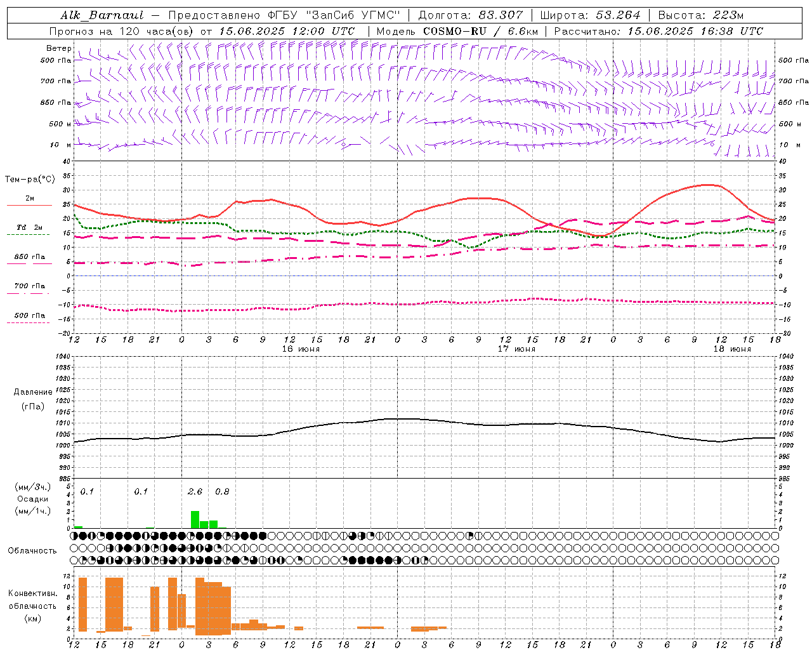Image resolution: width=812 pixels, height=650 pixels.
Task: Click the Конвективн. label
Action: click(x=32, y=594)
